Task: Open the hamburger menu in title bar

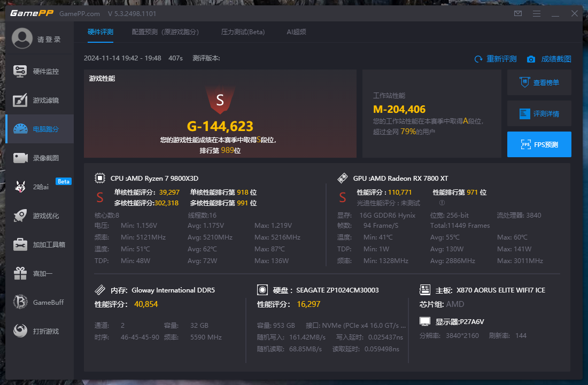Action: pos(537,13)
